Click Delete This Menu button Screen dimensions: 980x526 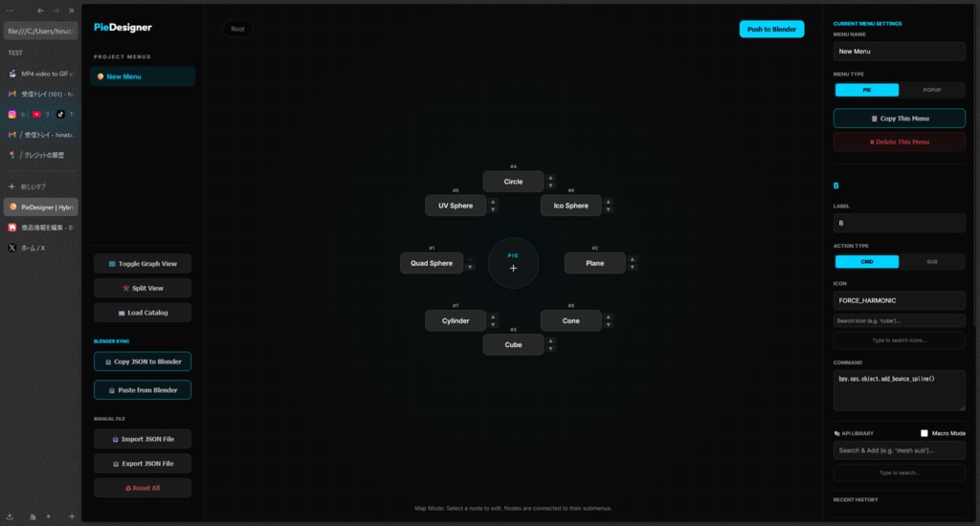coord(900,142)
